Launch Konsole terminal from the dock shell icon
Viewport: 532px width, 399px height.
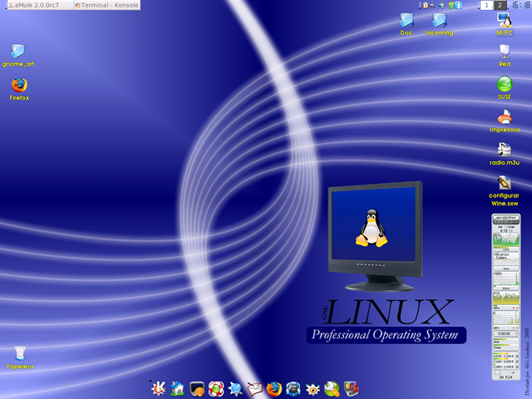tap(197, 389)
